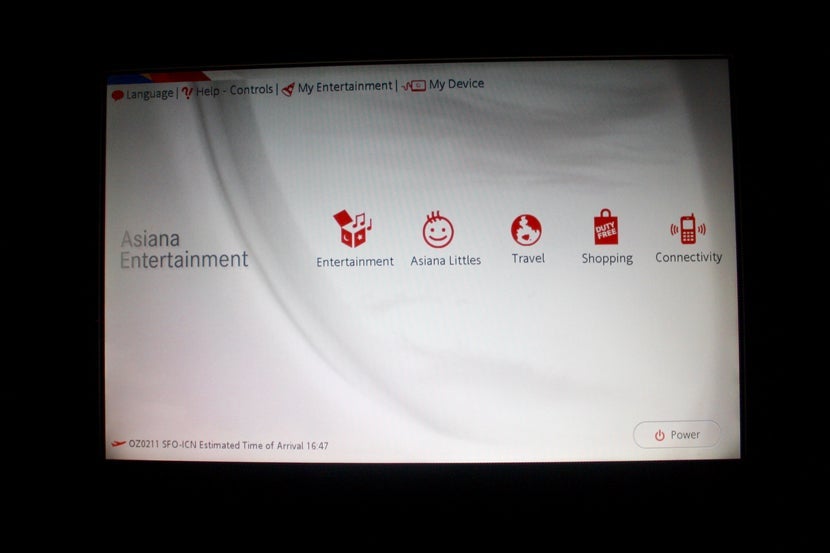
Task: Open the Connectivity phone icon
Action: [688, 229]
